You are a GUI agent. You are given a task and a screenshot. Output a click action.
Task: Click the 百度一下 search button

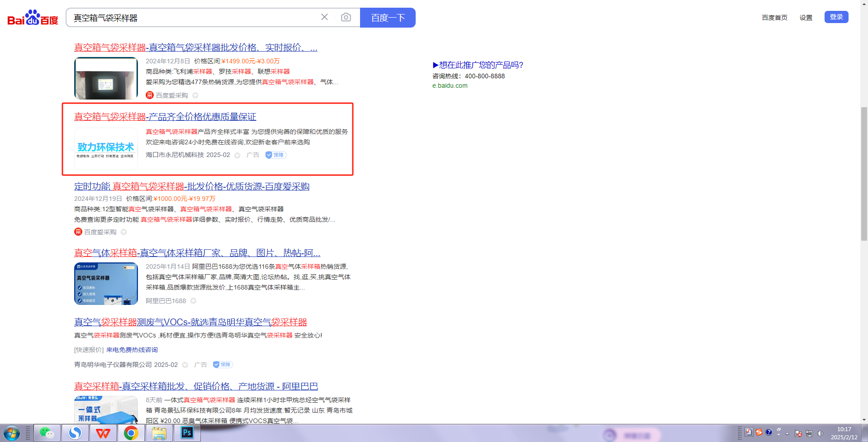[x=388, y=18]
